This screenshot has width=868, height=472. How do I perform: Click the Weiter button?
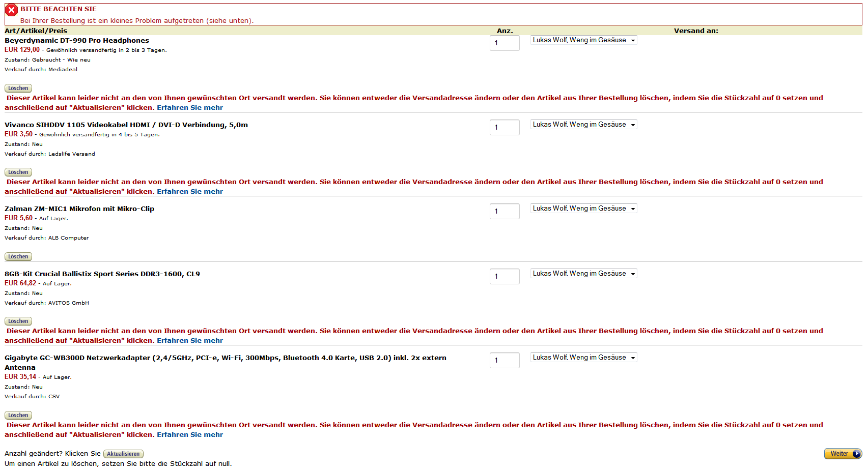click(x=843, y=454)
